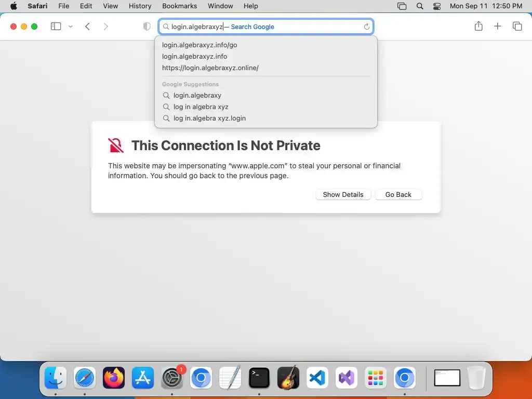Open minimized window thumbnail in Dock
532x399 pixels.
(x=447, y=378)
